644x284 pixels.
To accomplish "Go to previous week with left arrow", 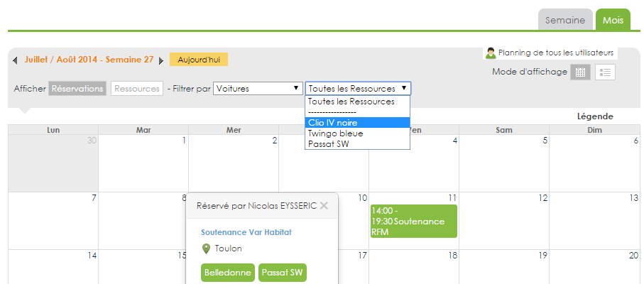I will pyautogui.click(x=15, y=60).
